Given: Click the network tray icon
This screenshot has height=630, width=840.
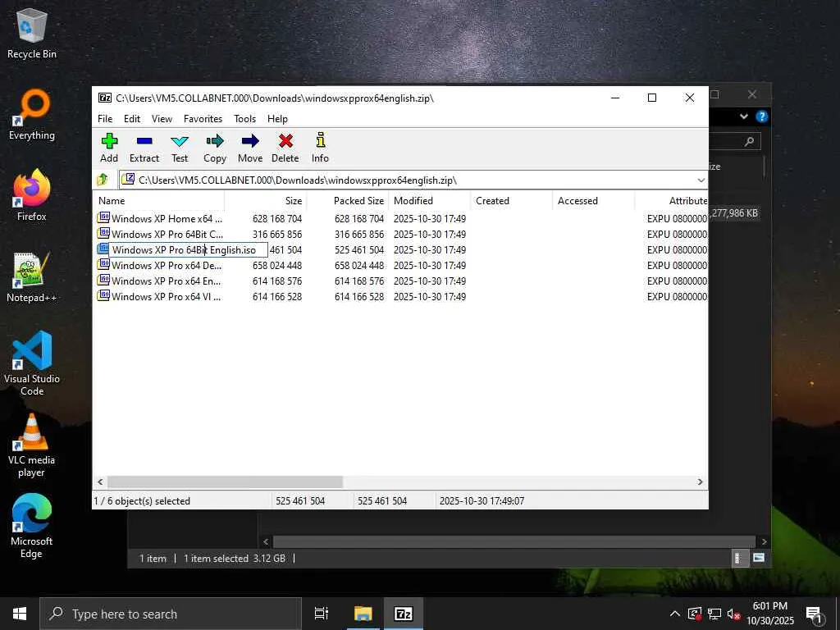Looking at the screenshot, I should pyautogui.click(x=714, y=614).
